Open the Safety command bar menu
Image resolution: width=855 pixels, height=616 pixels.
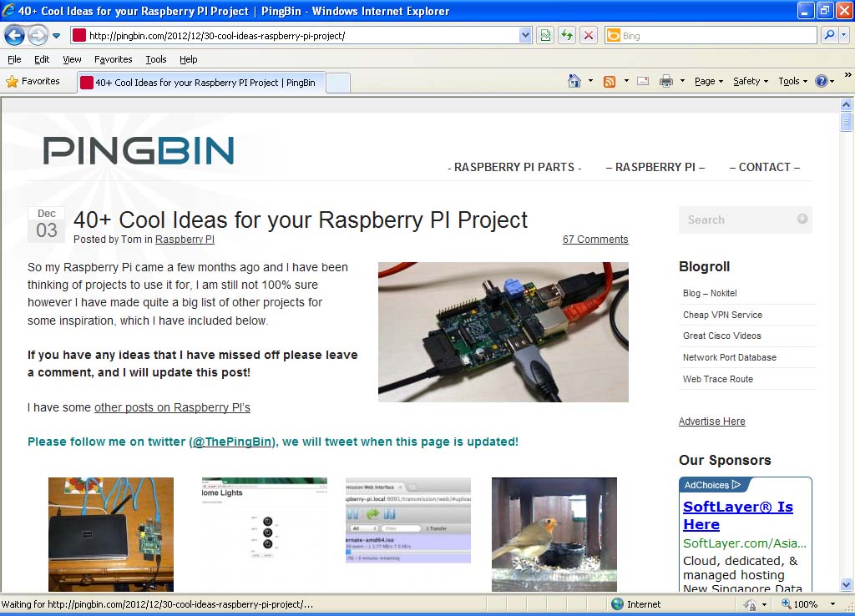tap(751, 81)
